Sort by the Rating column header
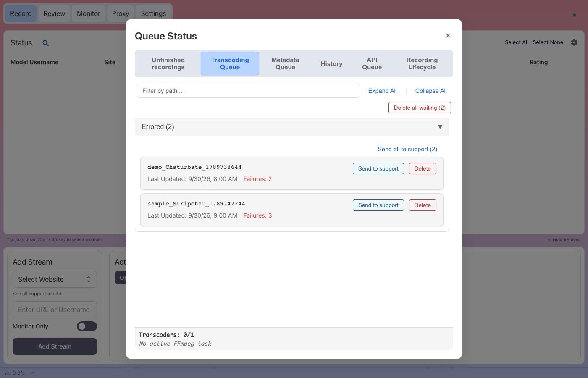 [538, 62]
